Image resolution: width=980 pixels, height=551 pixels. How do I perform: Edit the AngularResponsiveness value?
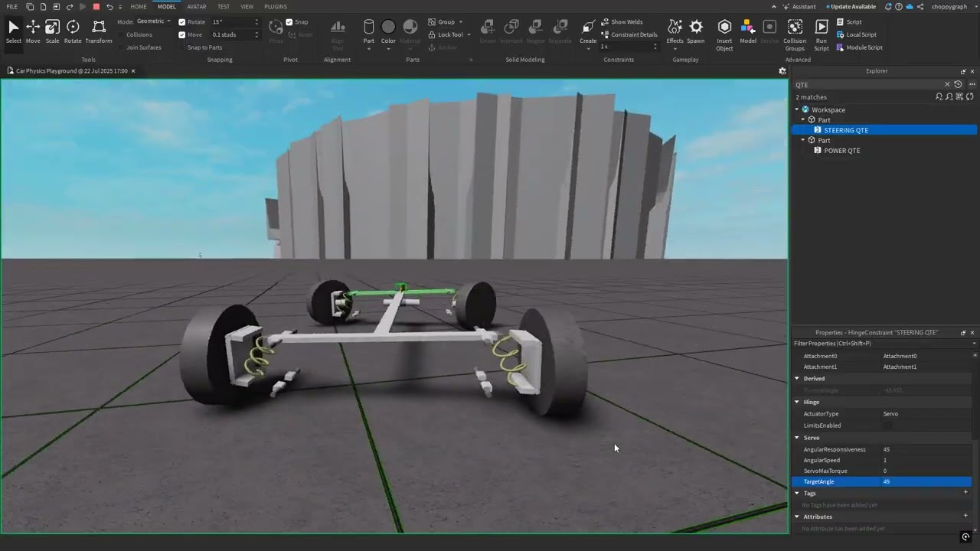pos(926,449)
